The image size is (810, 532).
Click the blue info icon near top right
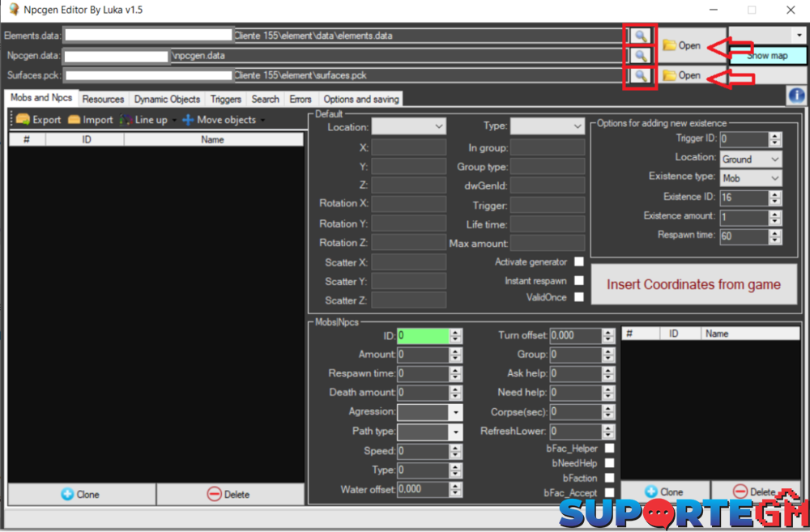click(796, 95)
